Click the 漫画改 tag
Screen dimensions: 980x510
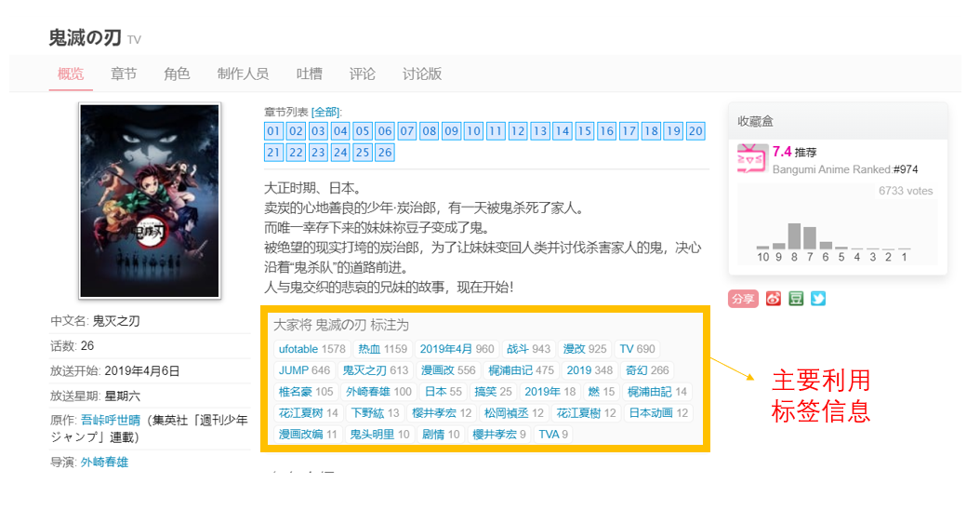point(448,369)
